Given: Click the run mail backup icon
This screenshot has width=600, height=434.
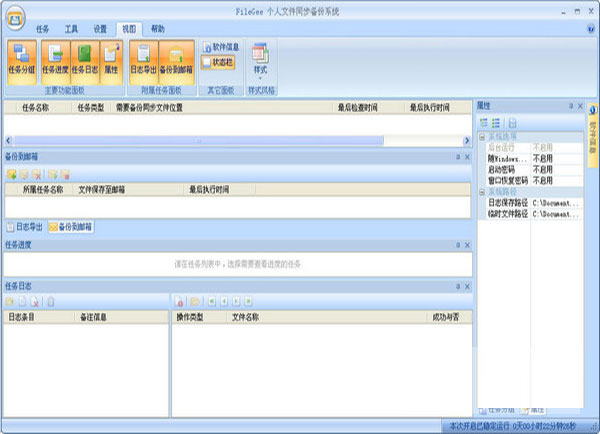Looking at the screenshot, I should (x=53, y=175).
